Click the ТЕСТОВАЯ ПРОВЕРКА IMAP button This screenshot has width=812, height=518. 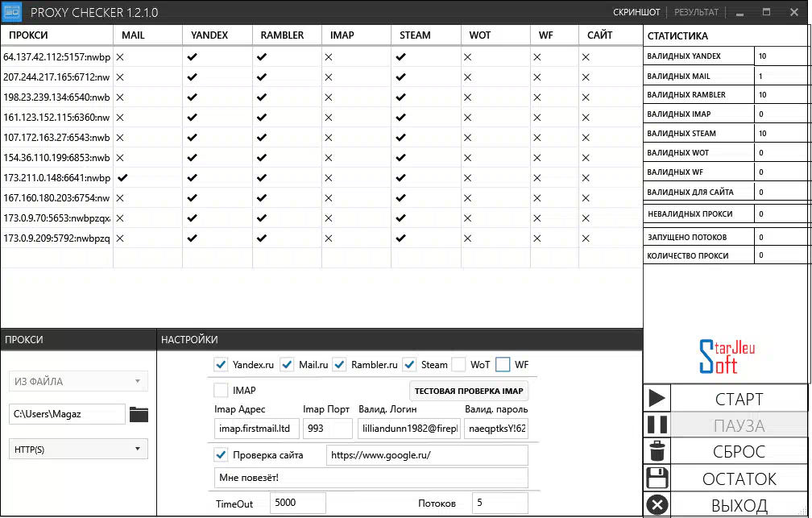469,391
